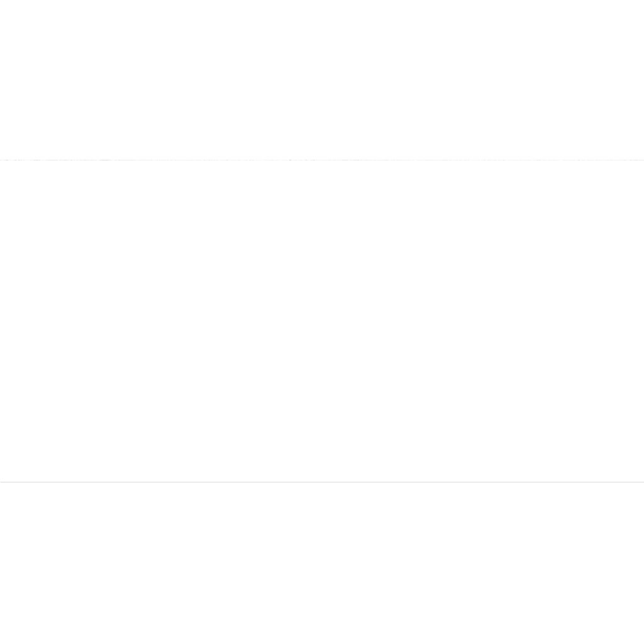The width and height of the screenshot is (644, 644).
Task: Click the upper faint horizontal divider line
Action: 322,160
